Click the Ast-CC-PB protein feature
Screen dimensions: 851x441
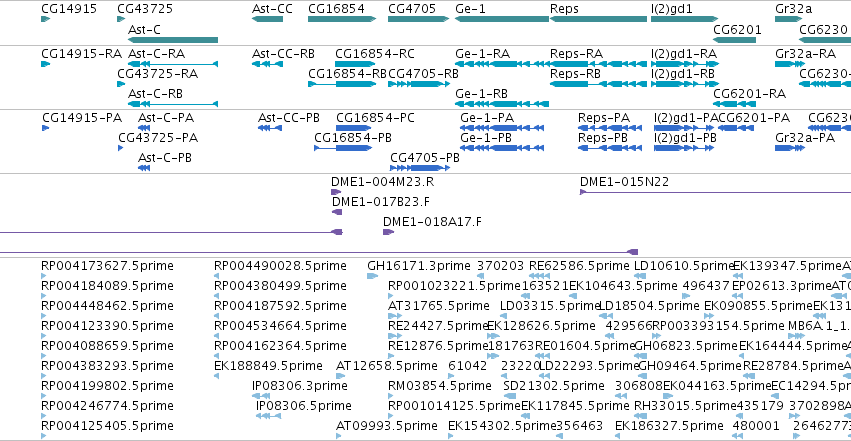click(x=270, y=128)
